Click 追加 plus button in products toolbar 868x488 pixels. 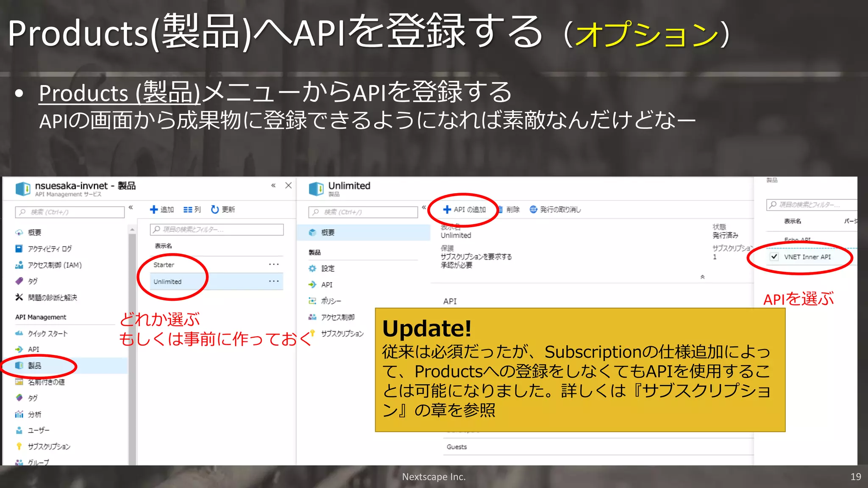[162, 209]
